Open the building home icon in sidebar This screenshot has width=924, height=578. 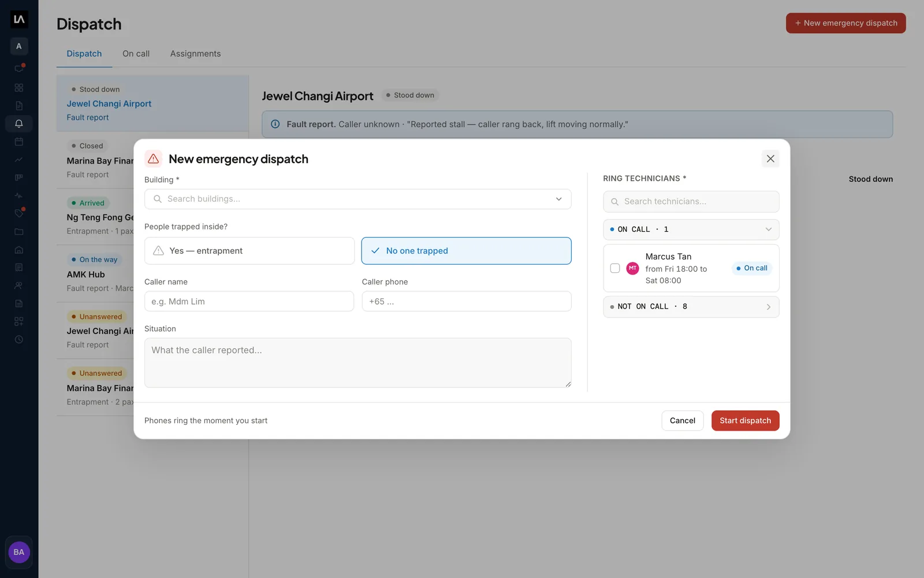[19, 250]
